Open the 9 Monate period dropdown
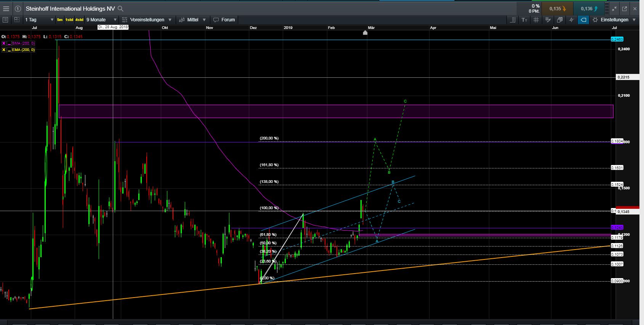This screenshot has height=325, width=644. tap(102, 20)
